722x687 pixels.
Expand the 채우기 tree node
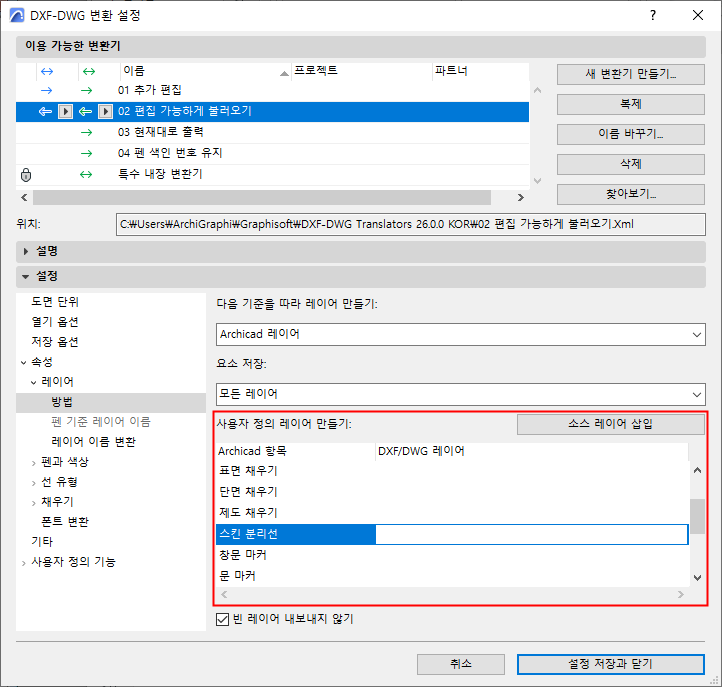pos(34,503)
